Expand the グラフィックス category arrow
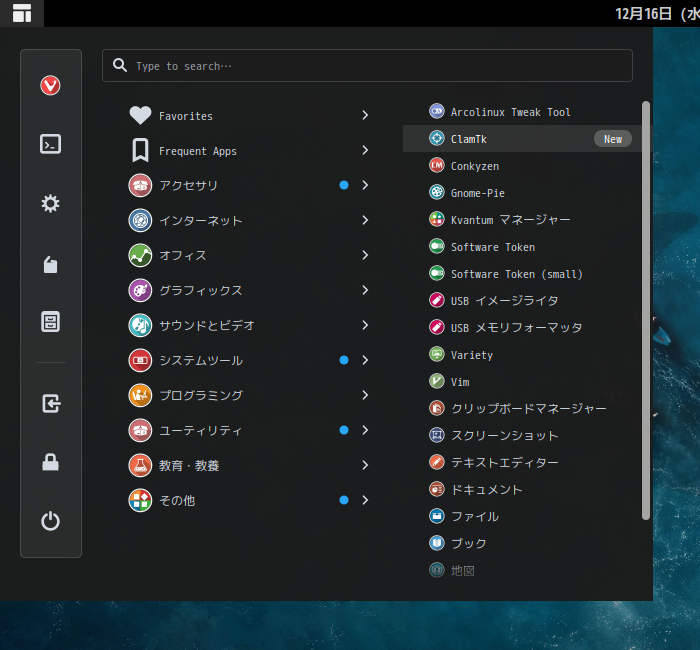Viewport: 700px width, 650px height. [x=365, y=290]
